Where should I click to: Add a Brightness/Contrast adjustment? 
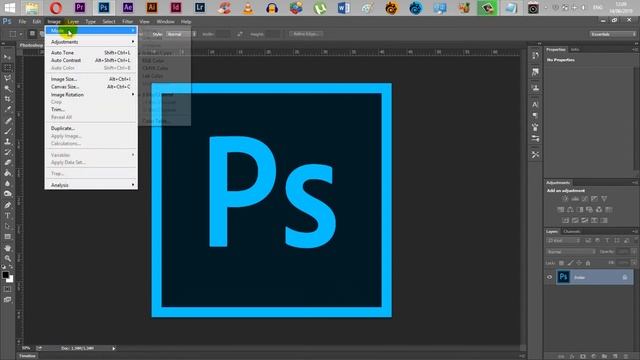(565, 199)
